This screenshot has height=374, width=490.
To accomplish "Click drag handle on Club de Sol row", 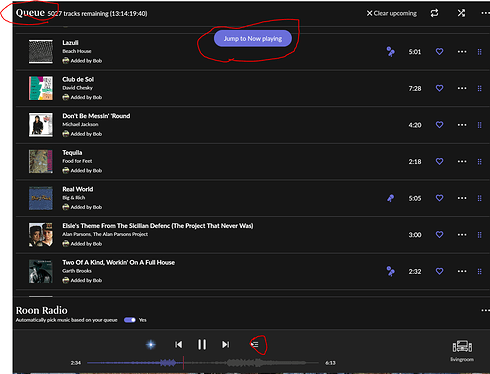I will pyautogui.click(x=480, y=88).
